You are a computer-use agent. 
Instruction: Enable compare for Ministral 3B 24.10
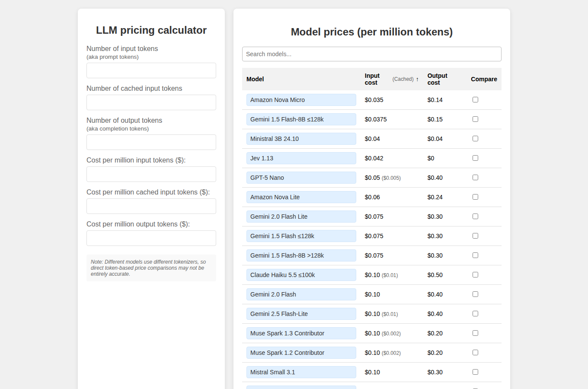point(475,139)
